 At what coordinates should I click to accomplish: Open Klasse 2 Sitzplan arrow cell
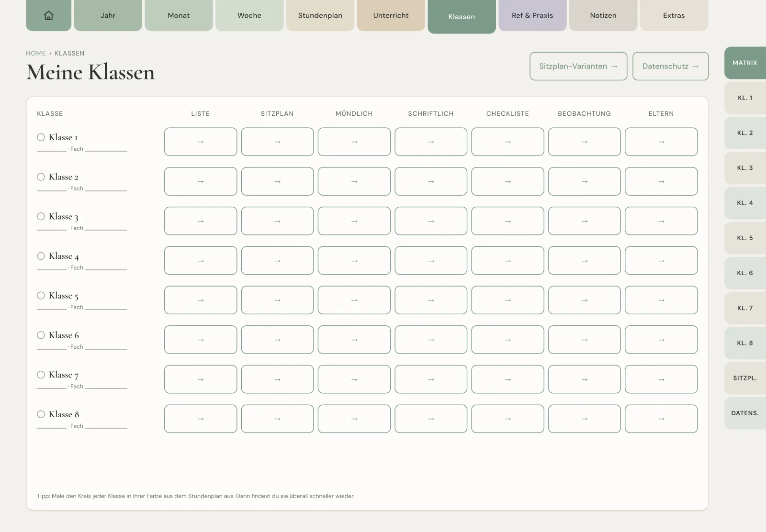[277, 181]
